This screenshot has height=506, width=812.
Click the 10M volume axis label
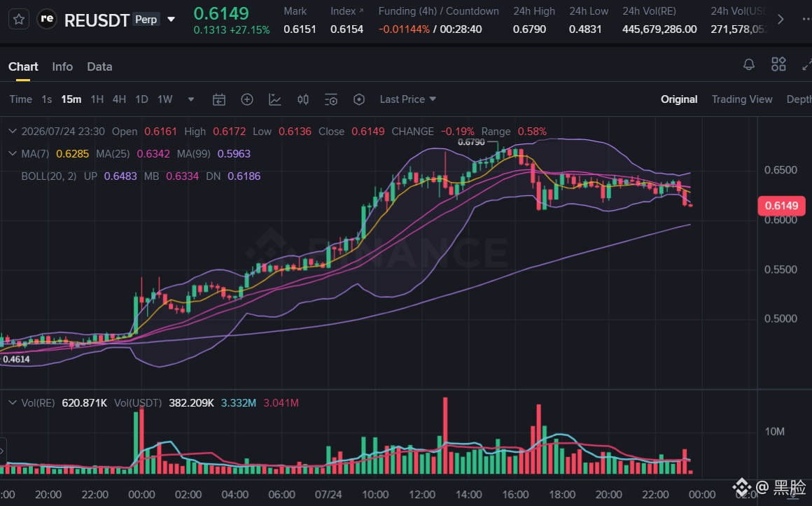pyautogui.click(x=775, y=432)
